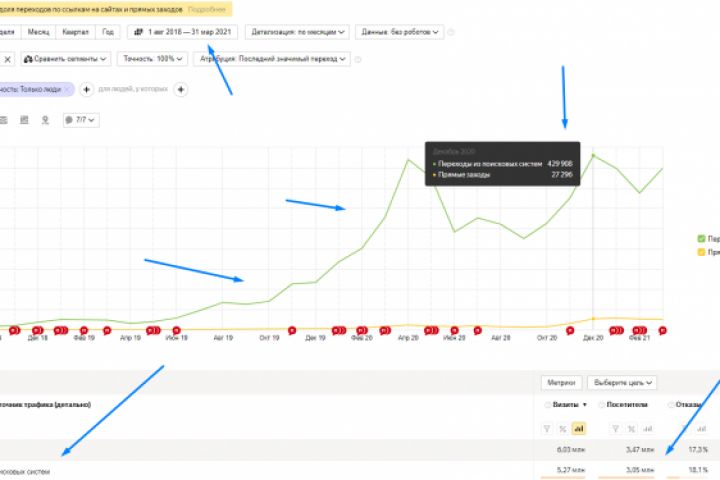Click the 17,3 % bounce value
The height and width of the screenshot is (480, 720).
(698, 449)
